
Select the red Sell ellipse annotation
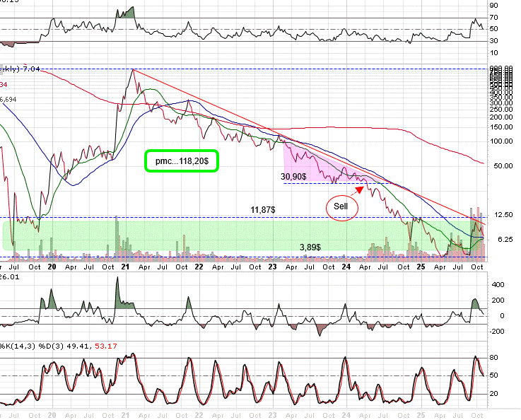point(341,209)
